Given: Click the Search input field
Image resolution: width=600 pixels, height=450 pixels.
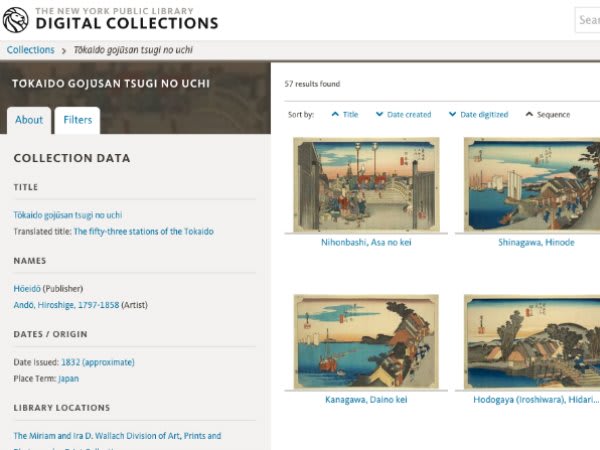Looking at the screenshot, I should [x=588, y=20].
